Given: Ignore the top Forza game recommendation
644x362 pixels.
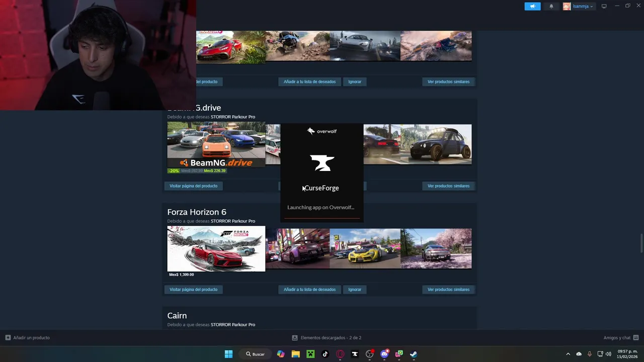Looking at the screenshot, I should pos(355,81).
